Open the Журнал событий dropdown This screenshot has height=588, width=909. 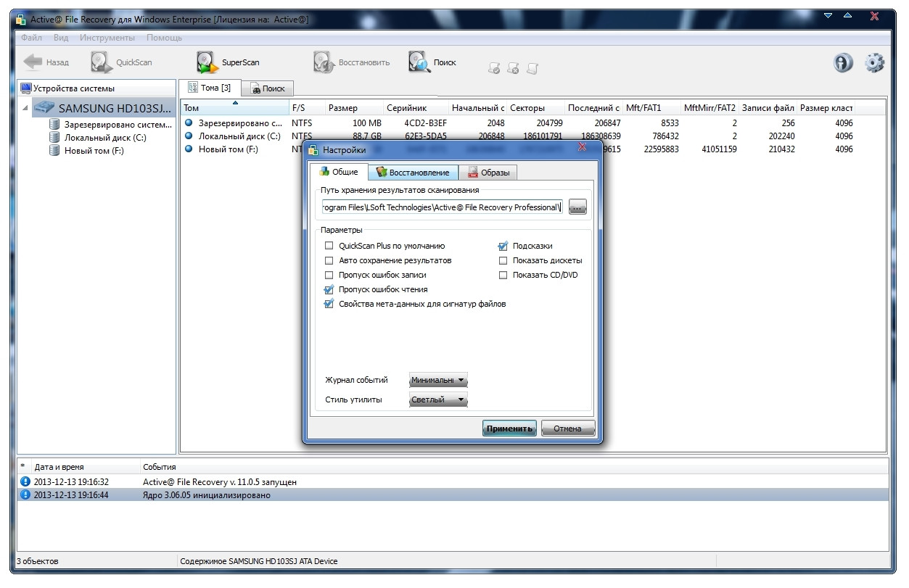(438, 380)
